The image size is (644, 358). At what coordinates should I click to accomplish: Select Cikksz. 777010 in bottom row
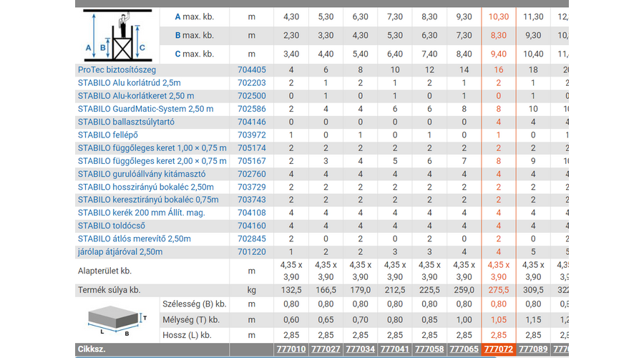(291, 349)
